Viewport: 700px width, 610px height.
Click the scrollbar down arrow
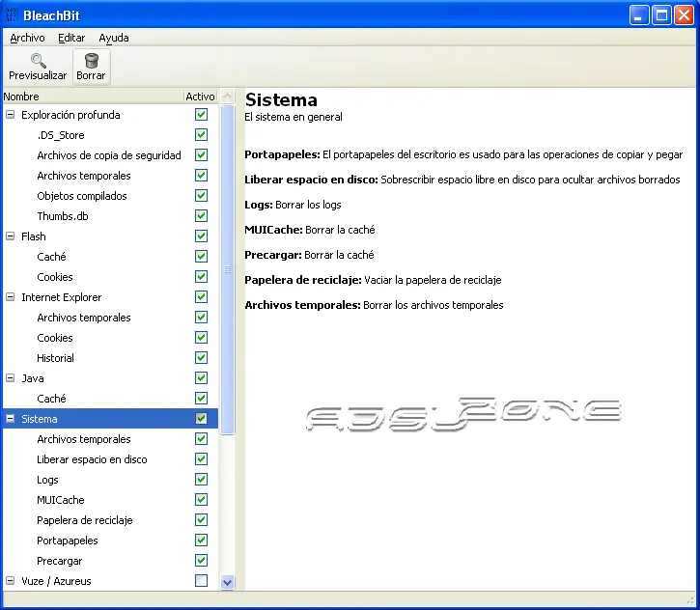point(227,582)
